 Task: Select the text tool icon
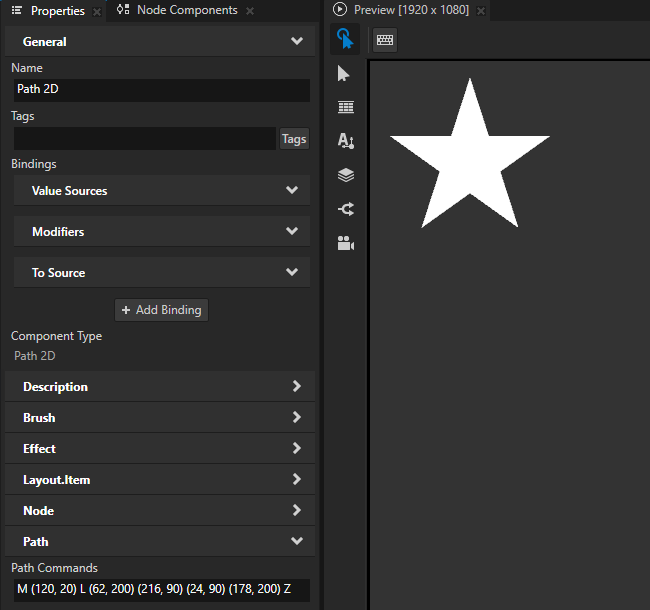[x=346, y=141]
